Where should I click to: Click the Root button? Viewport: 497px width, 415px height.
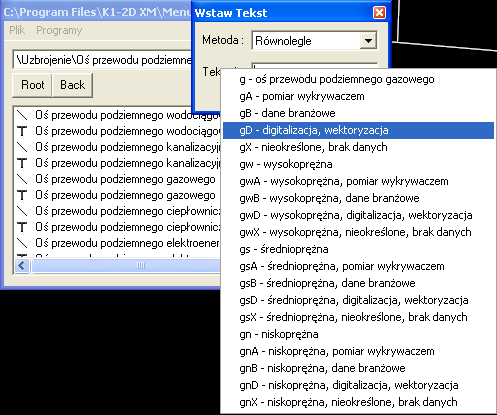pyautogui.click(x=32, y=85)
